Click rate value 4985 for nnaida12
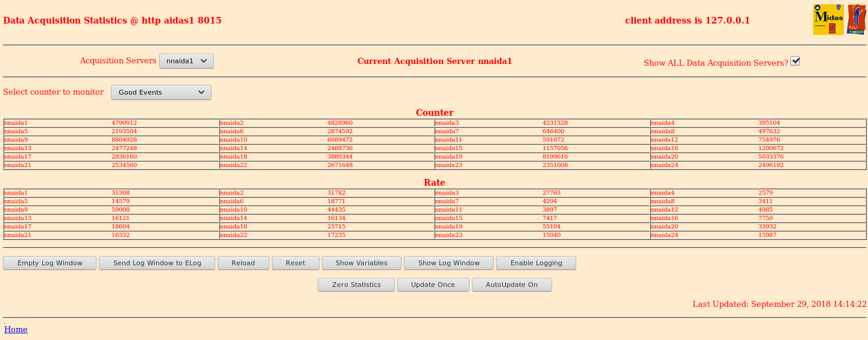 [766, 210]
